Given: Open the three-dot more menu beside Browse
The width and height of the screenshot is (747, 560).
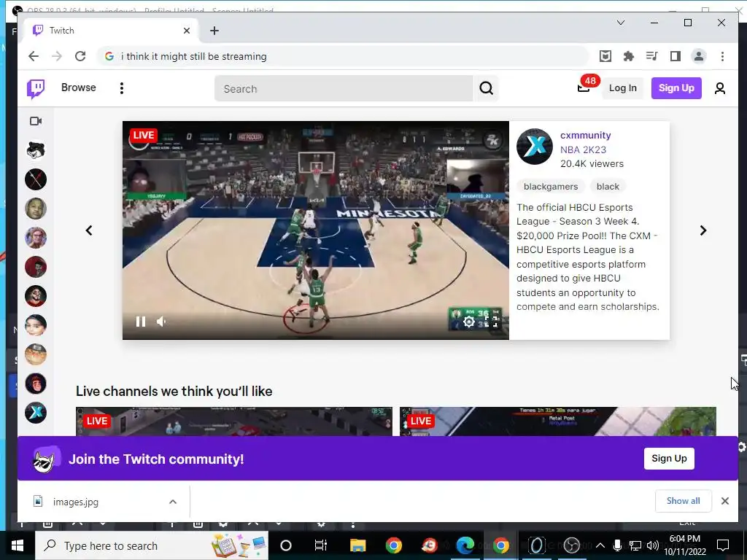Looking at the screenshot, I should pyautogui.click(x=122, y=88).
